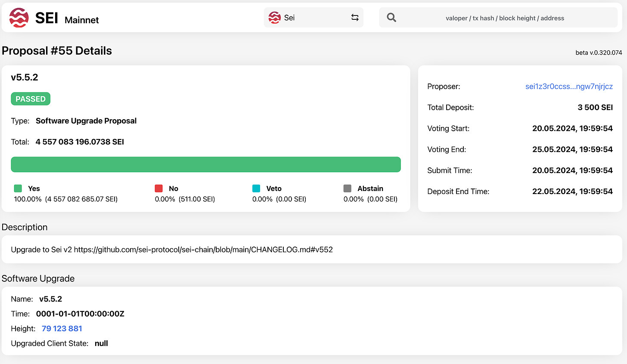Image resolution: width=627 pixels, height=364 pixels.
Task: Open the network switch arrows icon
Action: click(x=355, y=18)
